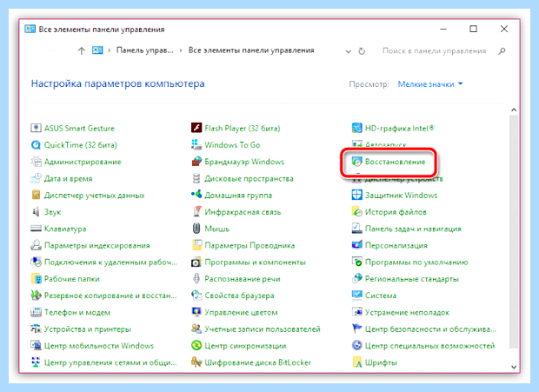Open Устройства и принтеры link
The image size is (539, 392).
(x=88, y=329)
